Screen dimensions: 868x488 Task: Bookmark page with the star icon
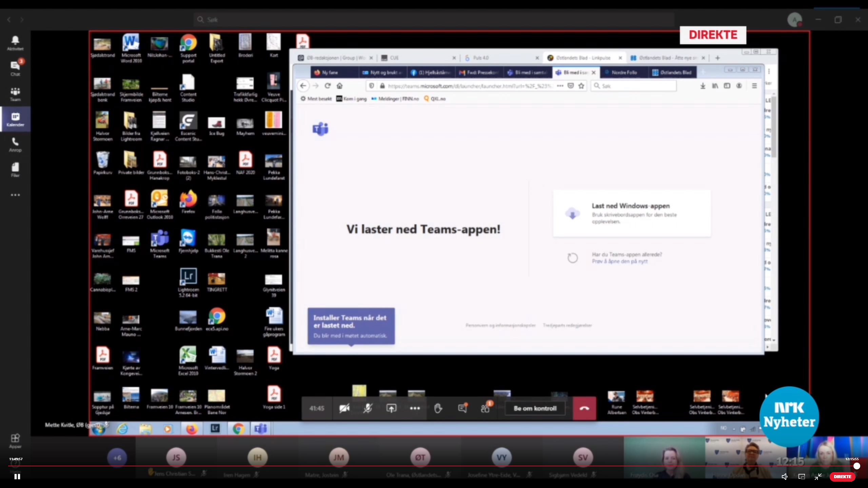click(581, 86)
